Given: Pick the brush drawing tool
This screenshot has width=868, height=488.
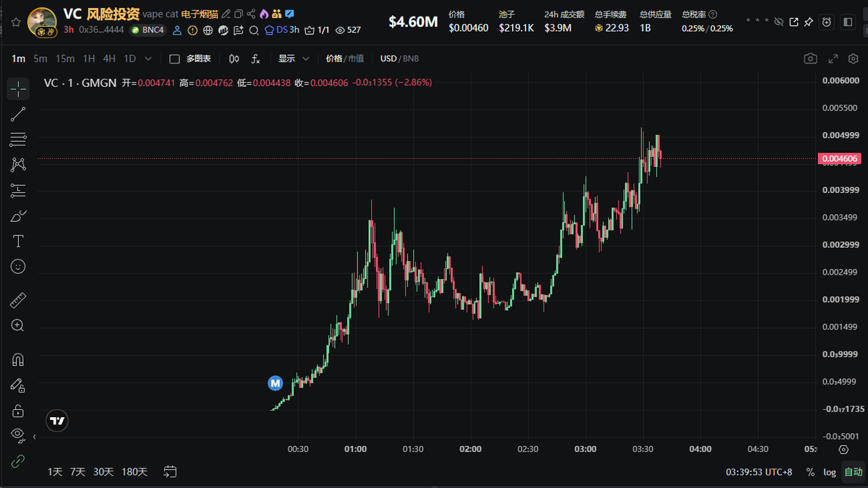Looking at the screenshot, I should point(18,215).
